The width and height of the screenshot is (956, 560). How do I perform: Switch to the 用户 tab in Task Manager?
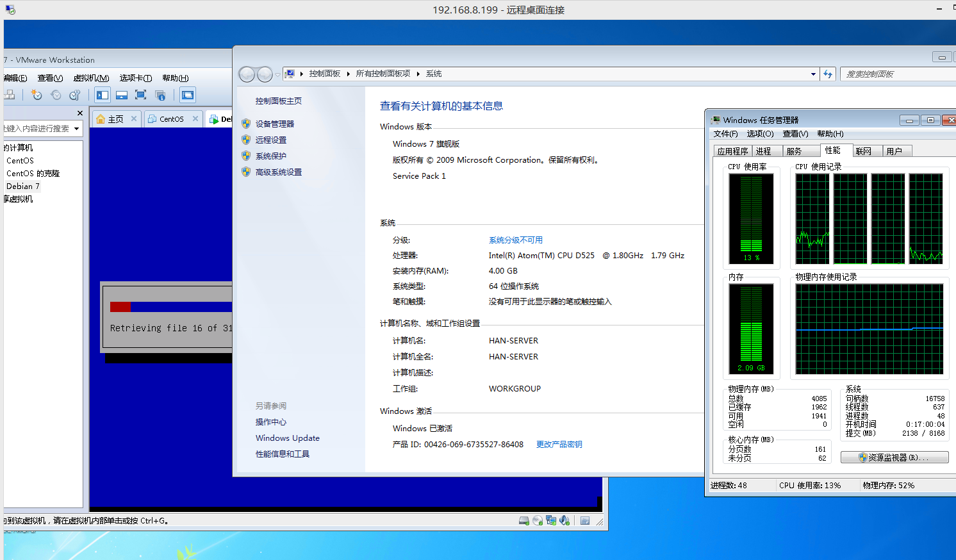897,151
